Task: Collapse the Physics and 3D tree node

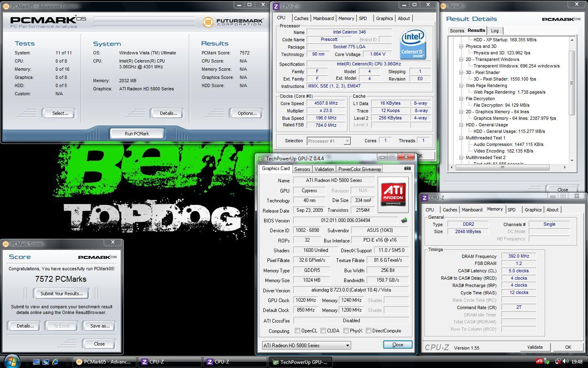Action: coord(461,47)
